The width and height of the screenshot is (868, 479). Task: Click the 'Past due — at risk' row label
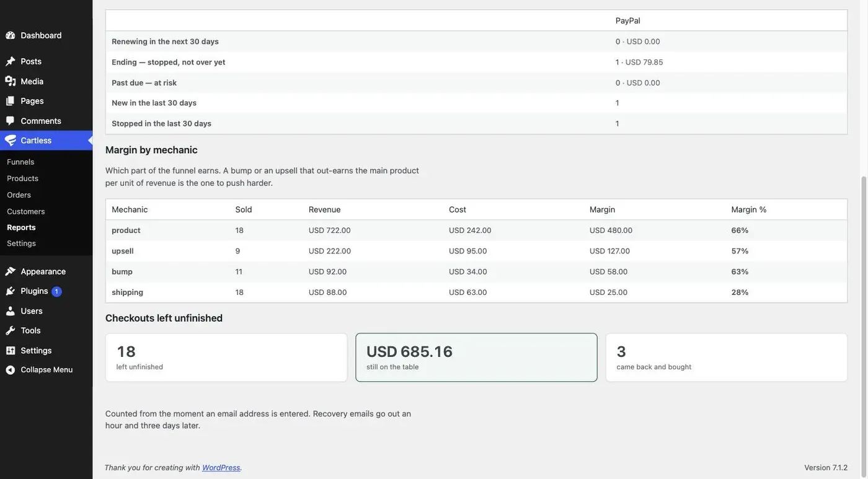click(x=144, y=83)
